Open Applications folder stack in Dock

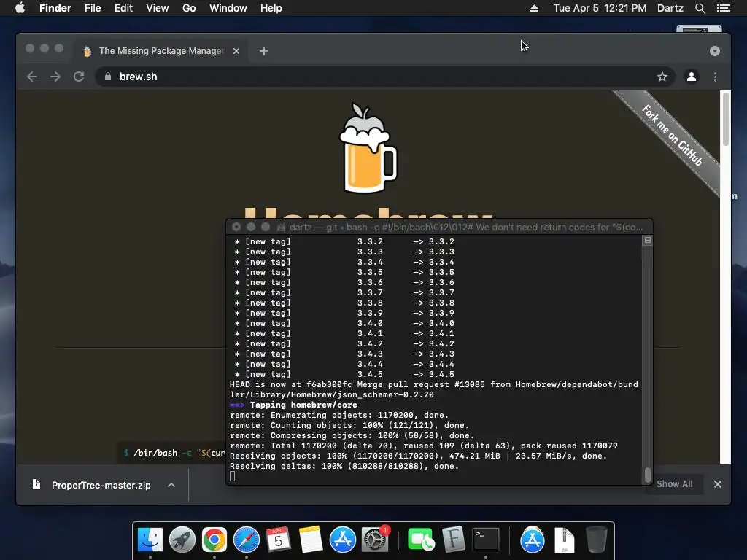point(532,540)
